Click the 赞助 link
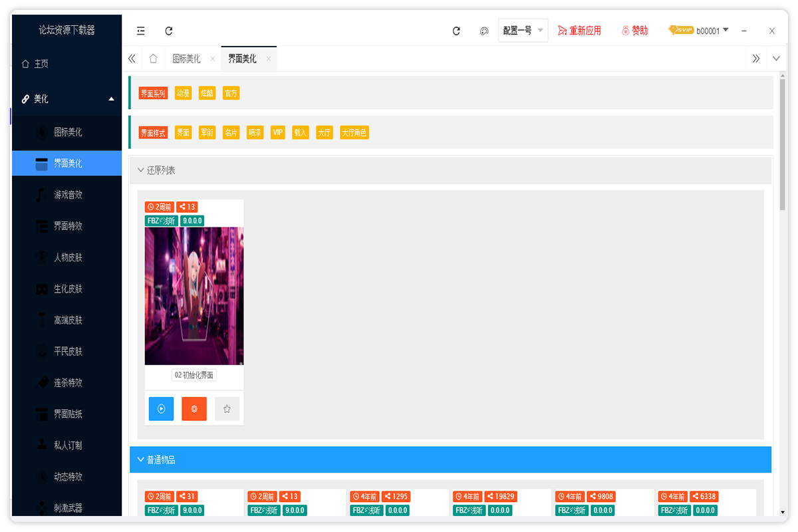This screenshot has width=798, height=532. [x=635, y=31]
